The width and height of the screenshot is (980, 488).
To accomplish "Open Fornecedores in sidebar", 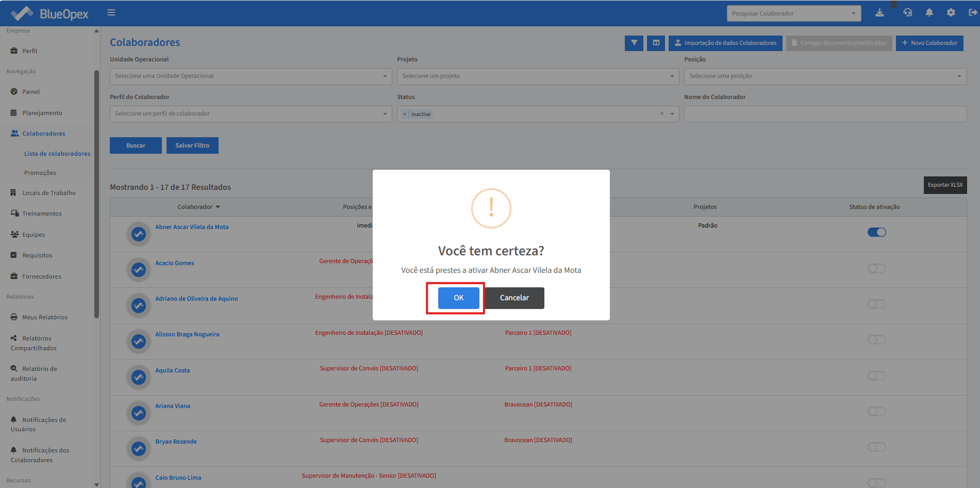I will [x=41, y=276].
